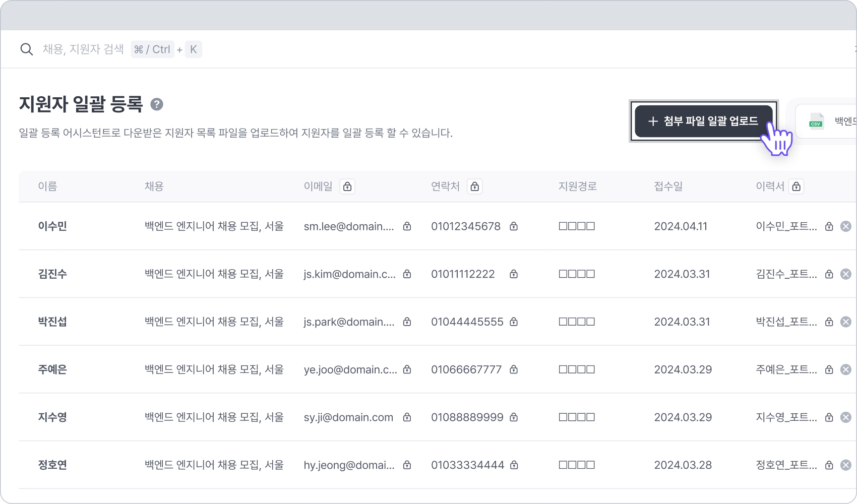The image size is (857, 504).
Task: Click phone number 01066667777
Action: click(466, 369)
